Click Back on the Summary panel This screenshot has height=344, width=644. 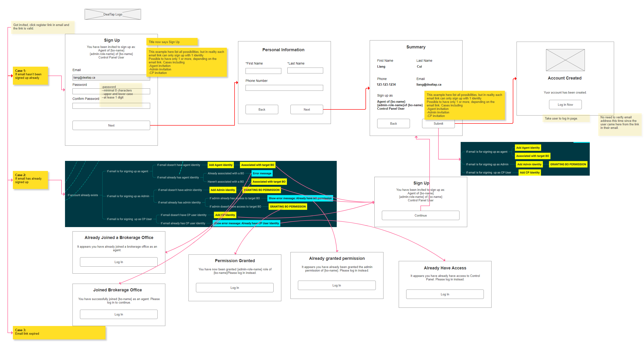[x=394, y=123]
